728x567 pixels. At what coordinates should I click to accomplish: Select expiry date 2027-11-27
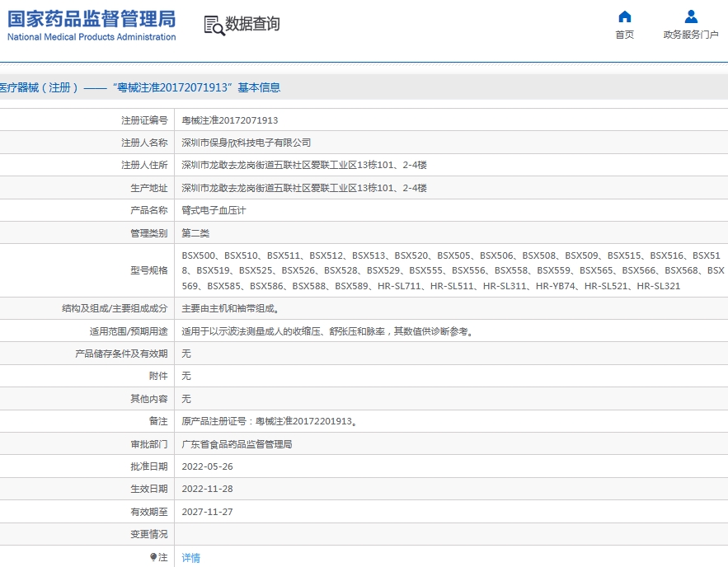[x=207, y=512]
